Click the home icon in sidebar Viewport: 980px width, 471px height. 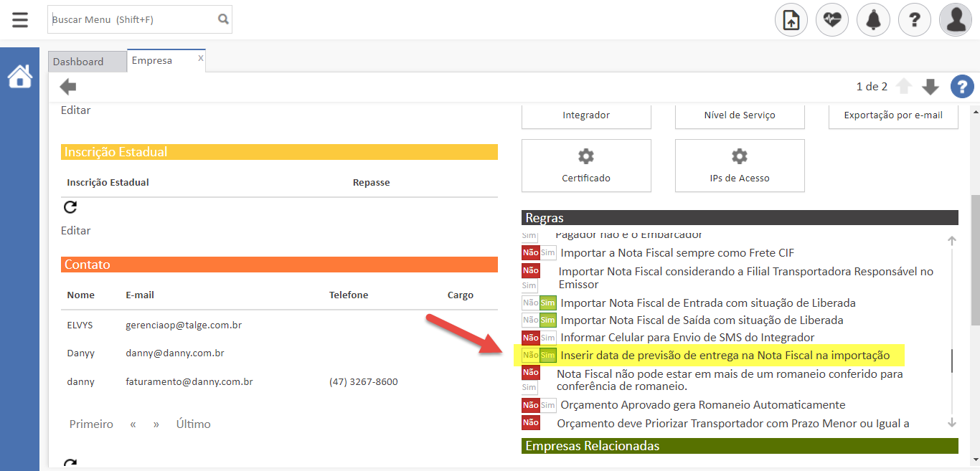(x=19, y=75)
